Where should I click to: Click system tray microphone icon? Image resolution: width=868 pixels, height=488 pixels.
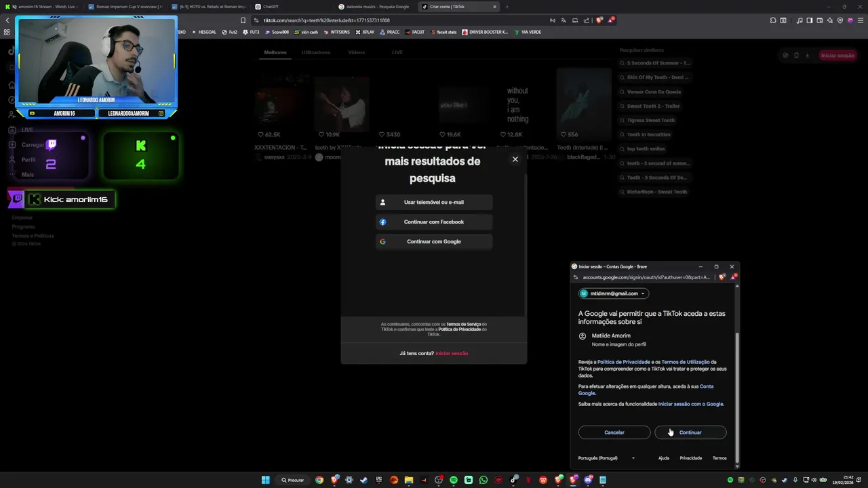click(x=795, y=480)
